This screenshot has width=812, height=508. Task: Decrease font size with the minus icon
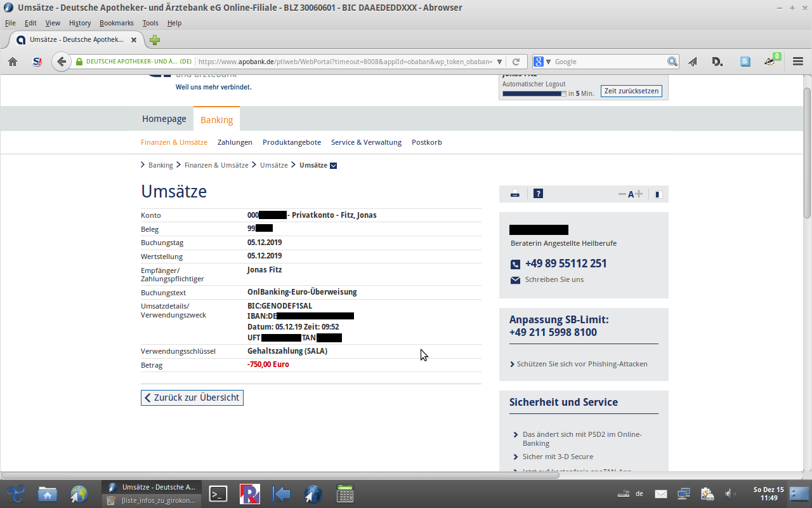point(622,194)
